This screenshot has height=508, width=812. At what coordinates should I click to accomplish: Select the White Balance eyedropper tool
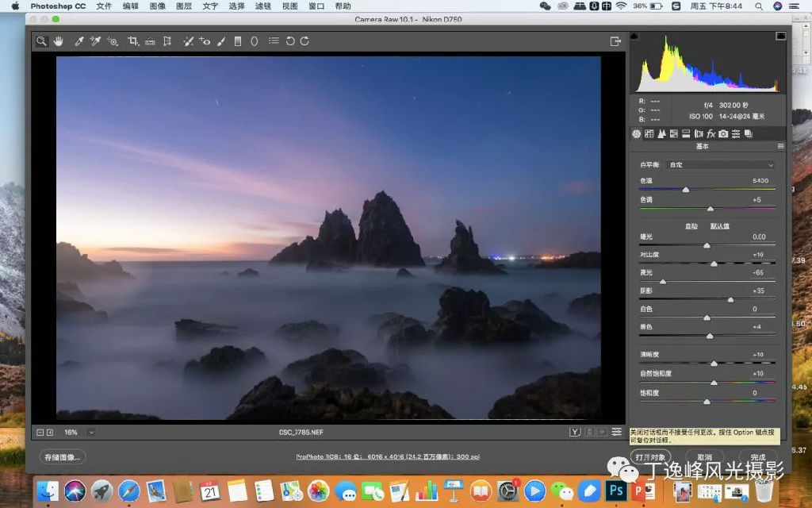79,41
